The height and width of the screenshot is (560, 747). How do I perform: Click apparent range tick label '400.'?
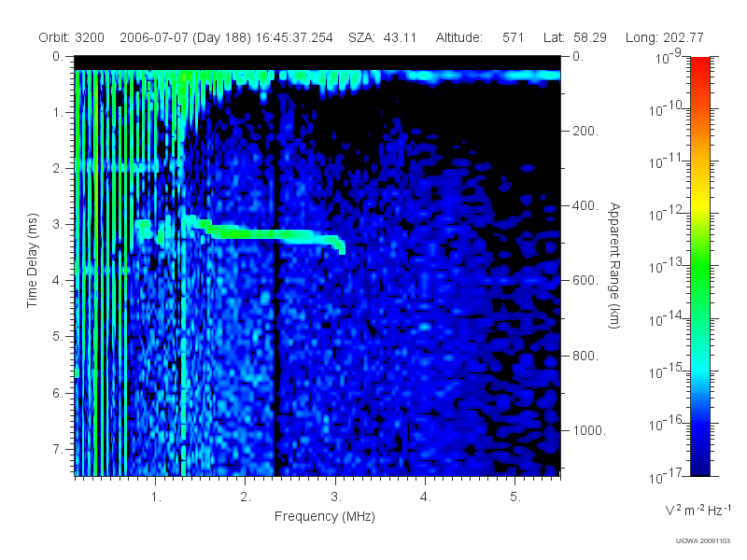(x=585, y=205)
